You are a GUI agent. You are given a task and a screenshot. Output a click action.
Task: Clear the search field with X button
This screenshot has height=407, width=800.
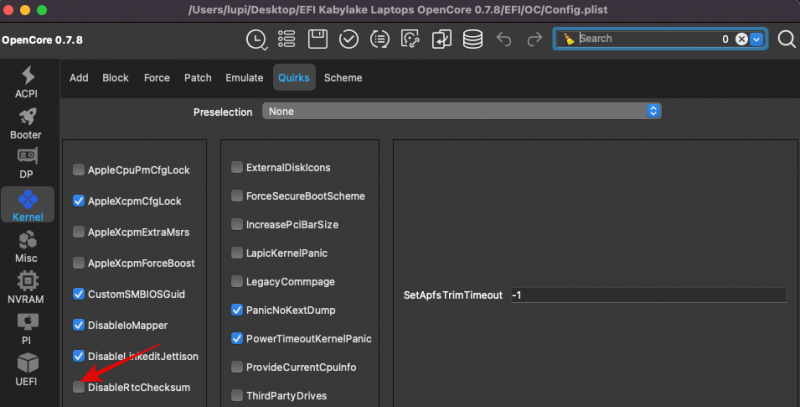click(741, 39)
